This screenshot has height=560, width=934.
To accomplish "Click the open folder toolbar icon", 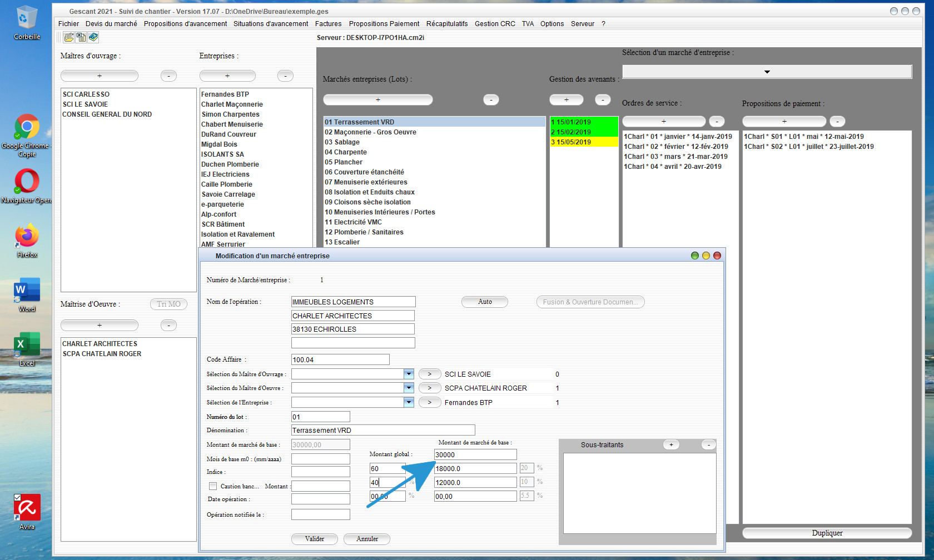I will tap(69, 37).
